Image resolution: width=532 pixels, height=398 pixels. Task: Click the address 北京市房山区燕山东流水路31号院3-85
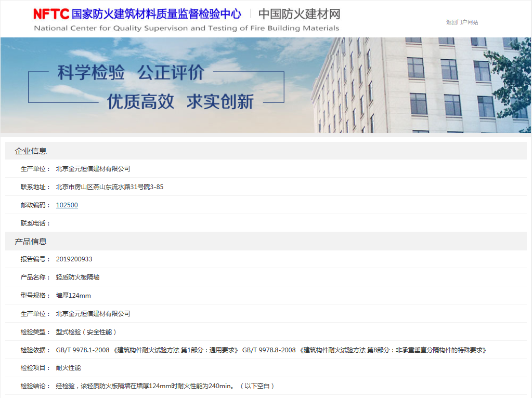(x=109, y=187)
